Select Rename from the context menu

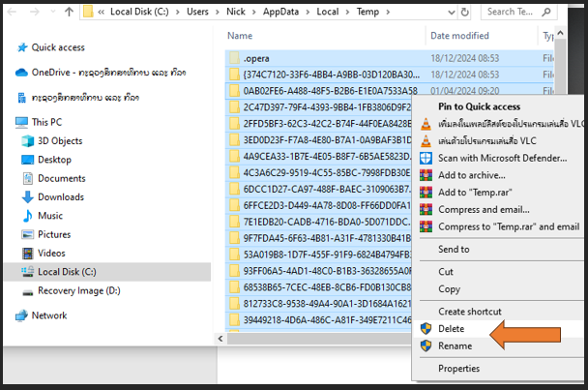pyautogui.click(x=455, y=345)
